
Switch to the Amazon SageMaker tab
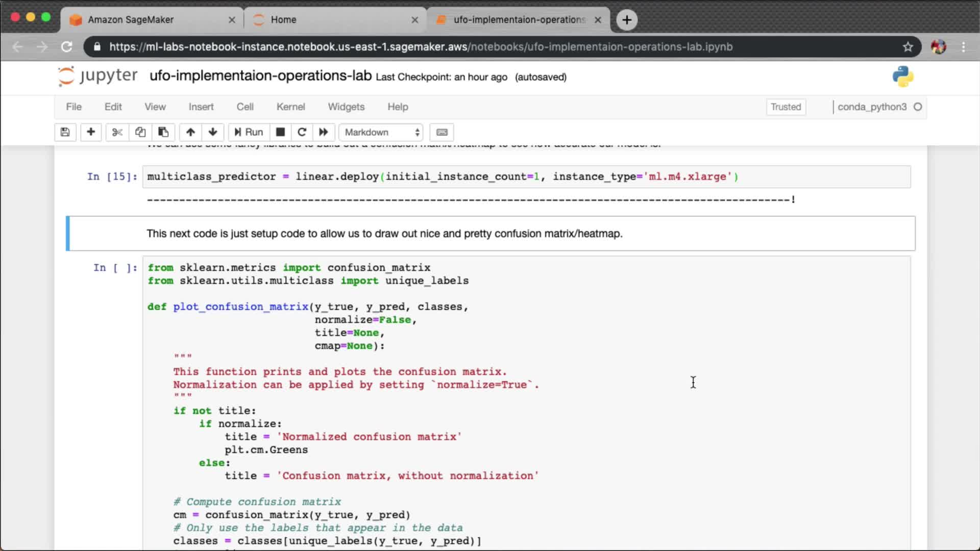tap(131, 19)
